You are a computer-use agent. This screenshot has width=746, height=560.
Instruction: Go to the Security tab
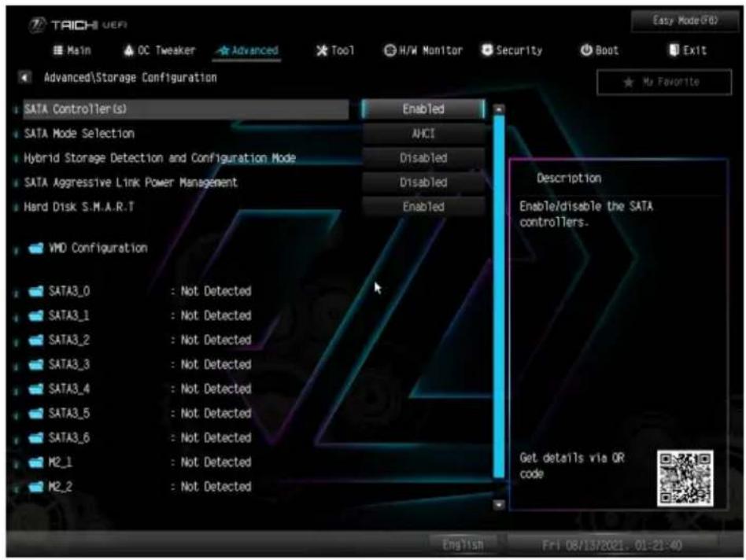pos(512,50)
